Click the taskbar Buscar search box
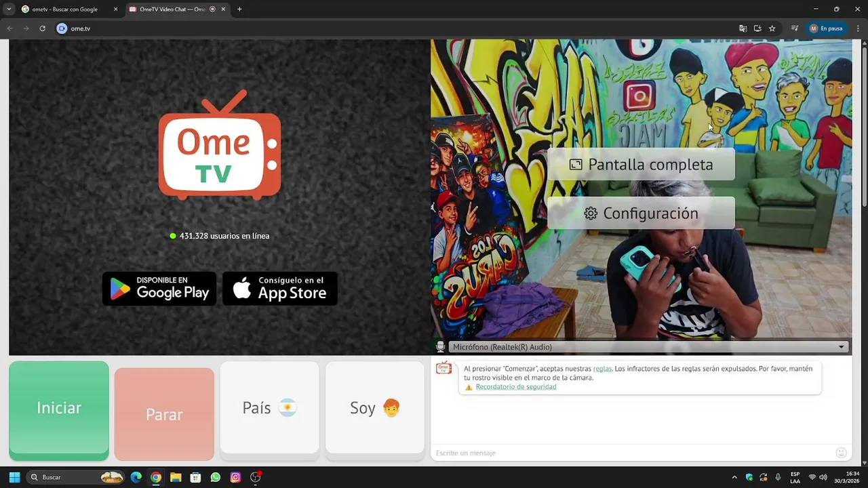This screenshot has height=488, width=868. pyautogui.click(x=76, y=477)
